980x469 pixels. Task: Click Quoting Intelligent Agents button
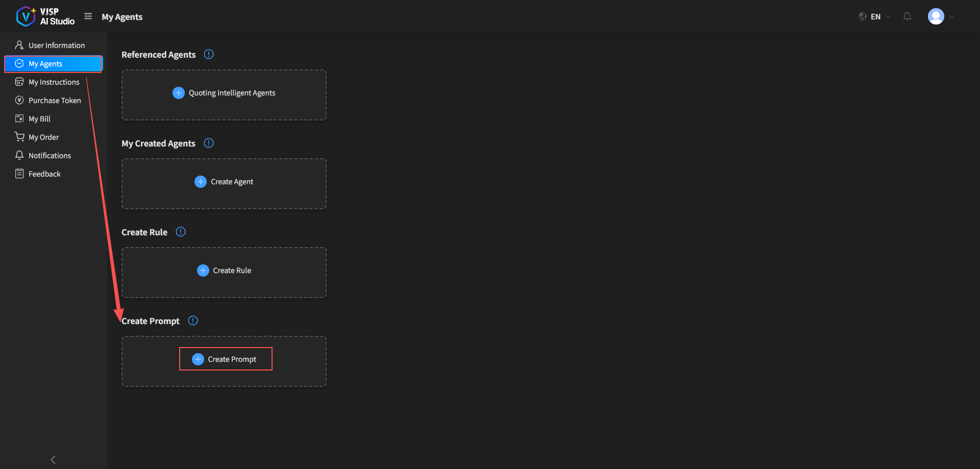[224, 93]
